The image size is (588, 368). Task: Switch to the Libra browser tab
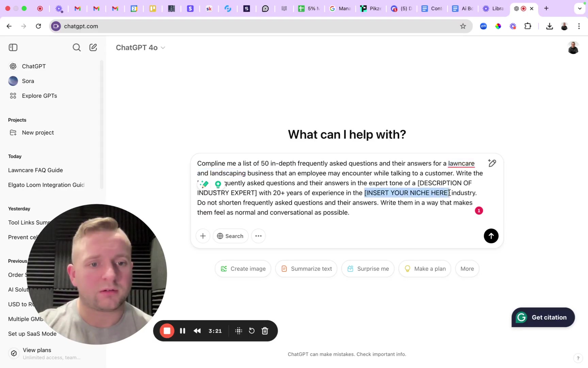493,9
